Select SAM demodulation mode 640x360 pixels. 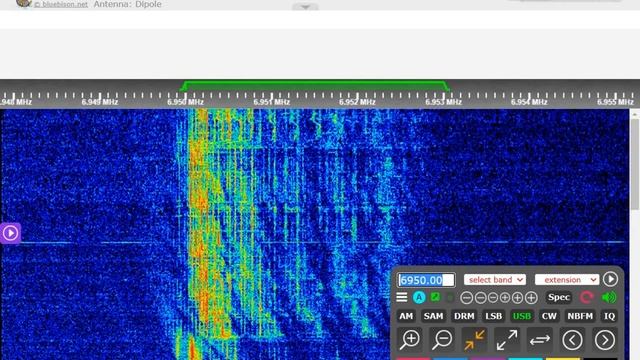pos(433,316)
